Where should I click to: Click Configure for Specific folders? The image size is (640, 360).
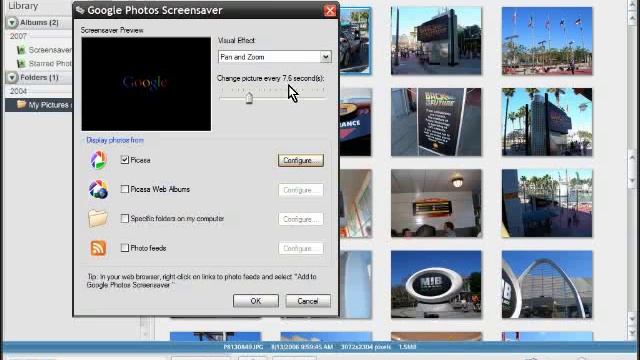(x=301, y=219)
